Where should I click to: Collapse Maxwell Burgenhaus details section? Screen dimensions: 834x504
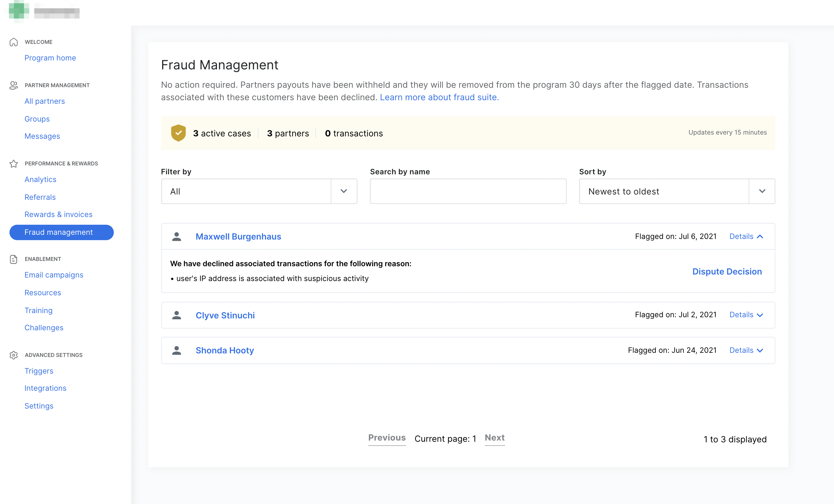point(746,237)
